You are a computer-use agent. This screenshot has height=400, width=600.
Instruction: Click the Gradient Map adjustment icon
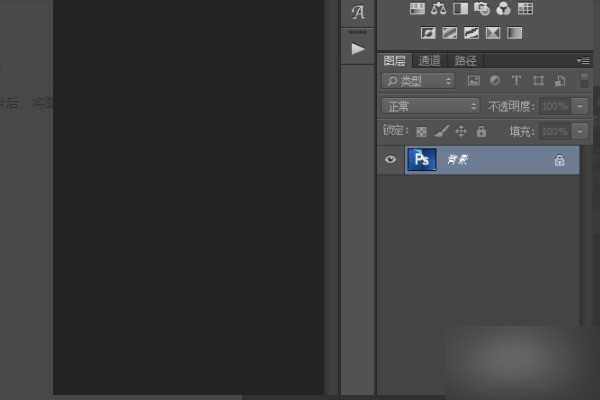pos(514,33)
